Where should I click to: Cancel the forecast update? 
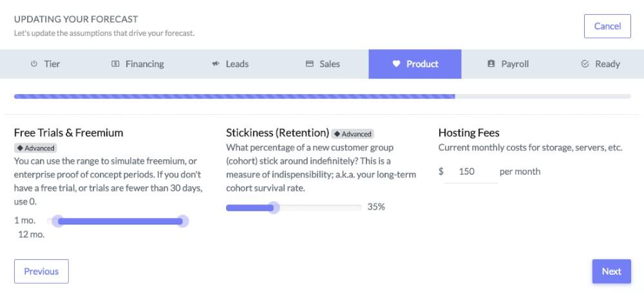tap(607, 26)
